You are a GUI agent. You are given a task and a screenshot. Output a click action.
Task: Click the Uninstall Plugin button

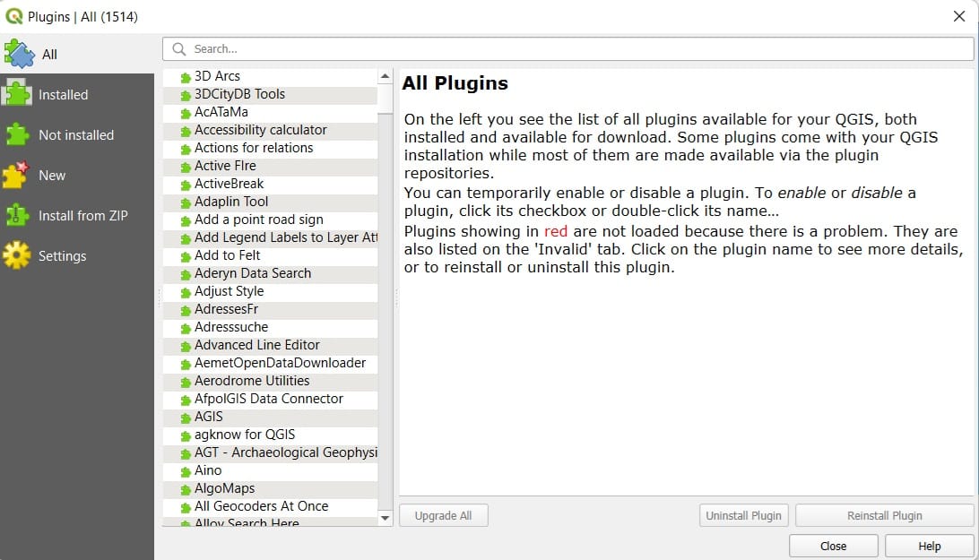pos(743,516)
